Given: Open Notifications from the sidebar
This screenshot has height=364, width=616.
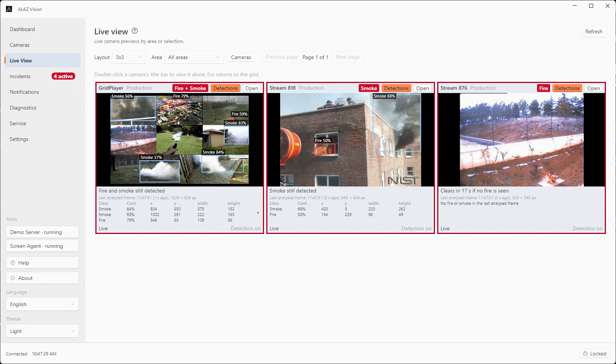Looking at the screenshot, I should (42, 92).
